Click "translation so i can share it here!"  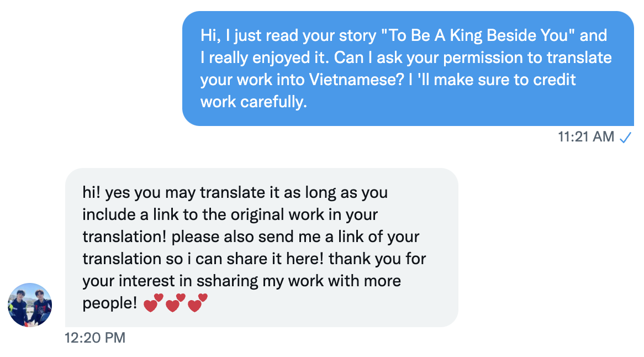203,259
